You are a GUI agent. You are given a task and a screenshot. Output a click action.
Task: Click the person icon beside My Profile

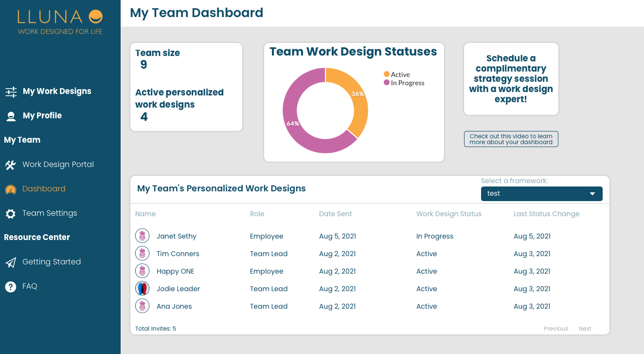(x=11, y=116)
